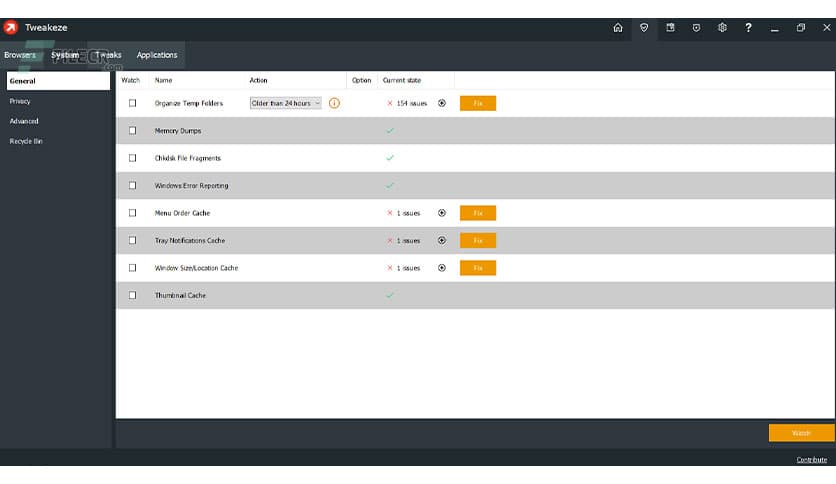Open the Browsers tab
This screenshot has width=836, height=484.
coord(20,55)
